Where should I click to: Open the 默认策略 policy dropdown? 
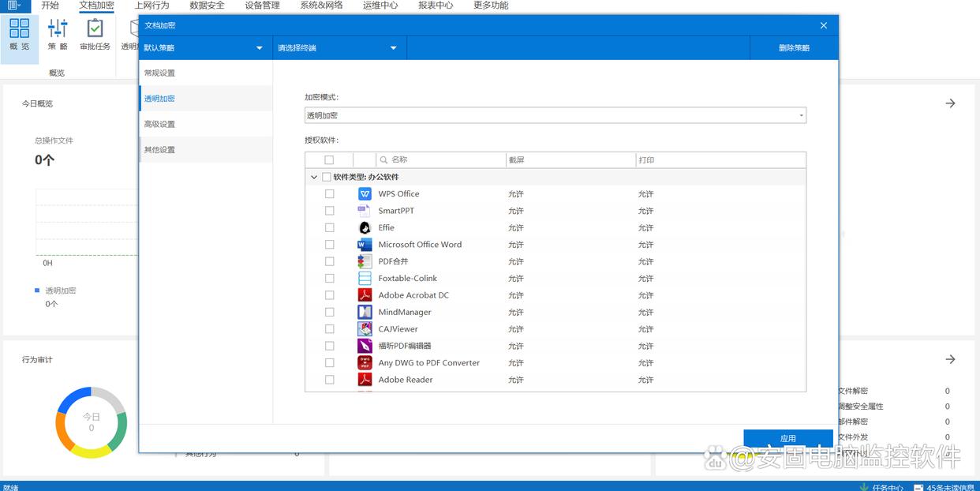204,48
